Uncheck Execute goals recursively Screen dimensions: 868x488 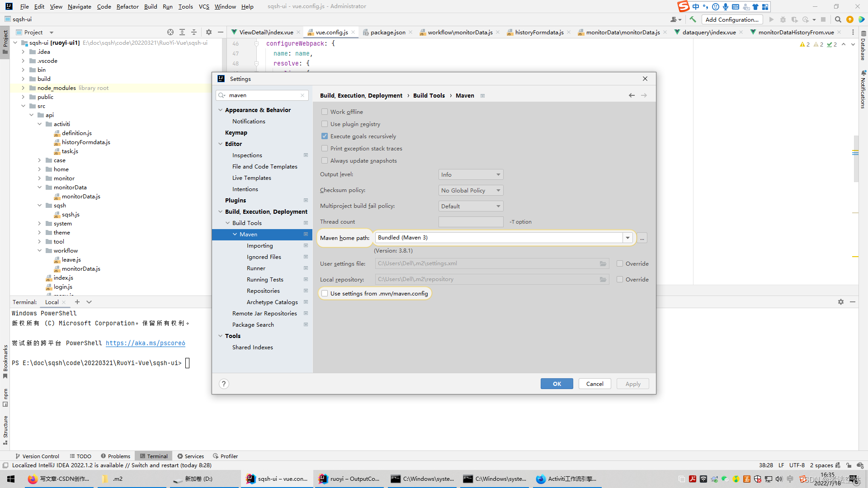point(325,136)
